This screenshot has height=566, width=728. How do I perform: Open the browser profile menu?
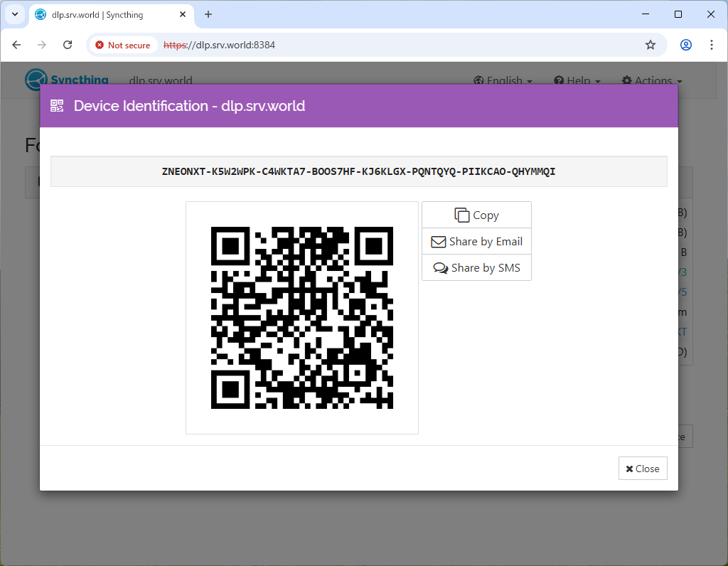tap(686, 45)
